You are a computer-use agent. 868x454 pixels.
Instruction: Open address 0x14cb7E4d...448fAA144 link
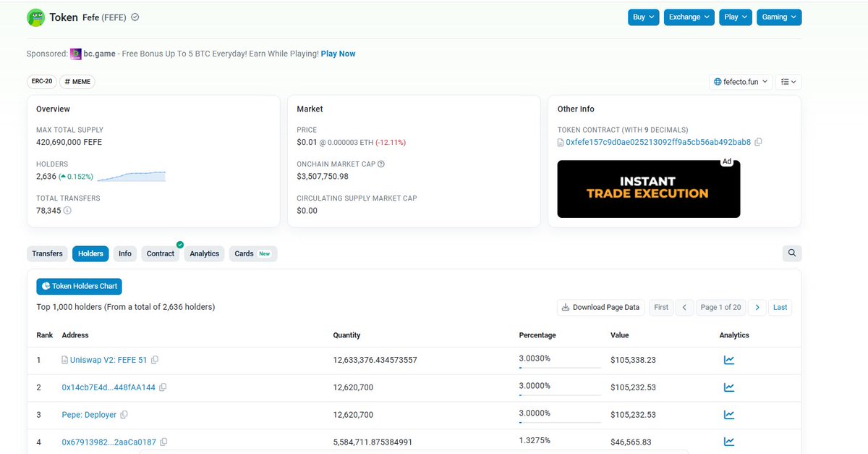coord(109,387)
